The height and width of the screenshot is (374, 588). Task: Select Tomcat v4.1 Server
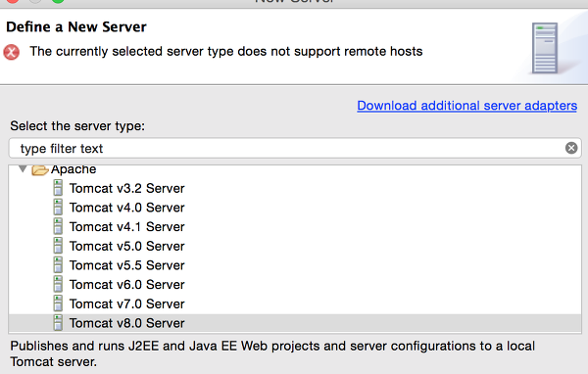[126, 227]
